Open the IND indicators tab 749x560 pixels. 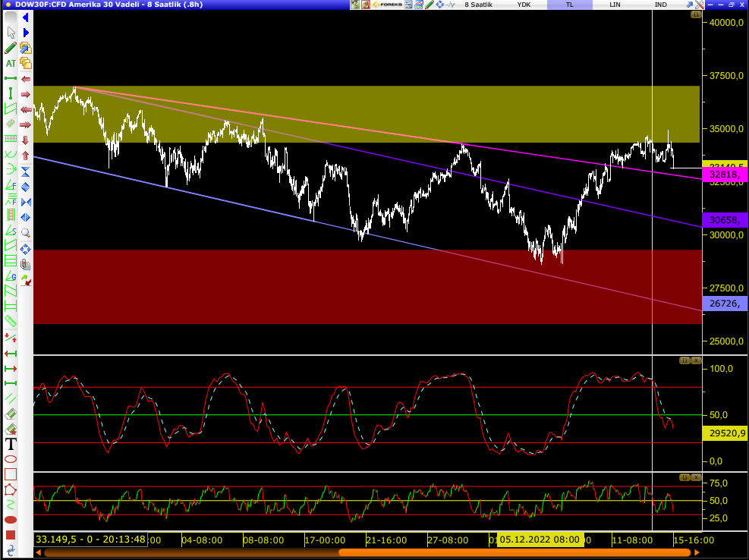coord(661,5)
